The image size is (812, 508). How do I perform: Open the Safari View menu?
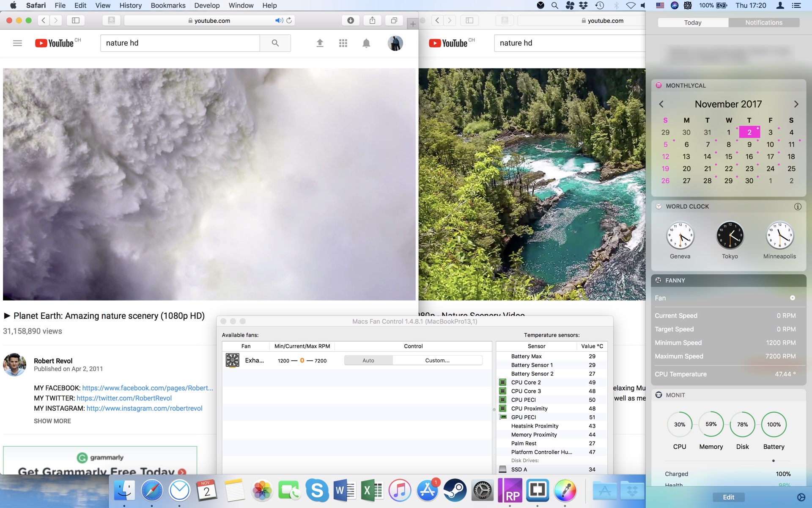tap(103, 6)
